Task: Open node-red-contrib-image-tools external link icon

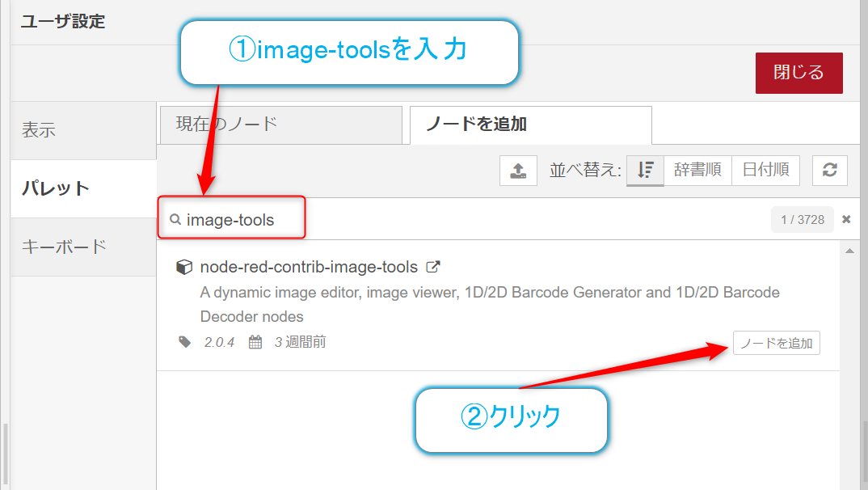Action: click(433, 267)
